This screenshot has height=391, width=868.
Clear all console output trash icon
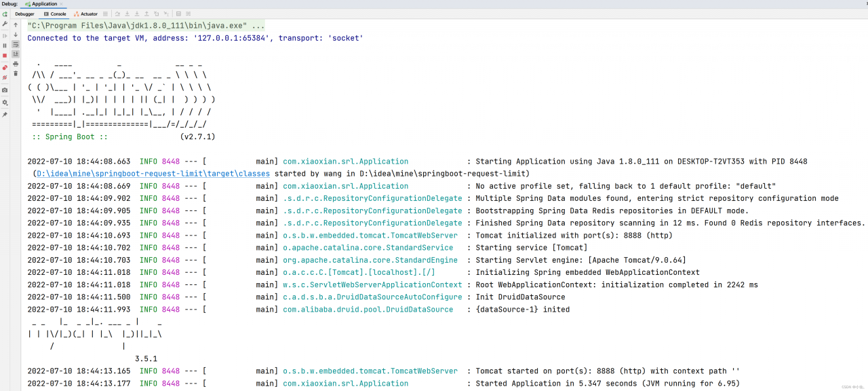[16, 73]
